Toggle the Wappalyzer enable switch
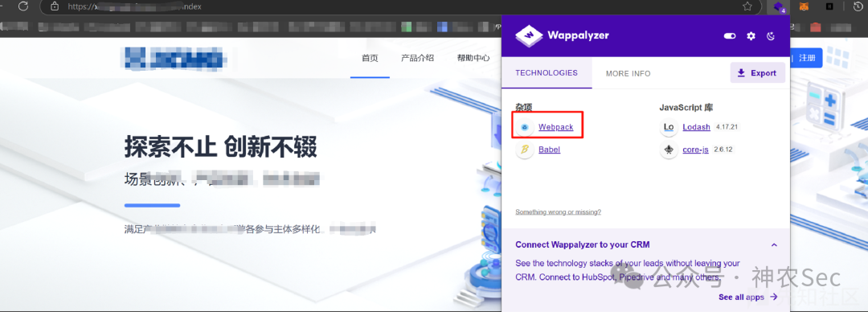Viewport: 868px width, 312px height. (730, 36)
